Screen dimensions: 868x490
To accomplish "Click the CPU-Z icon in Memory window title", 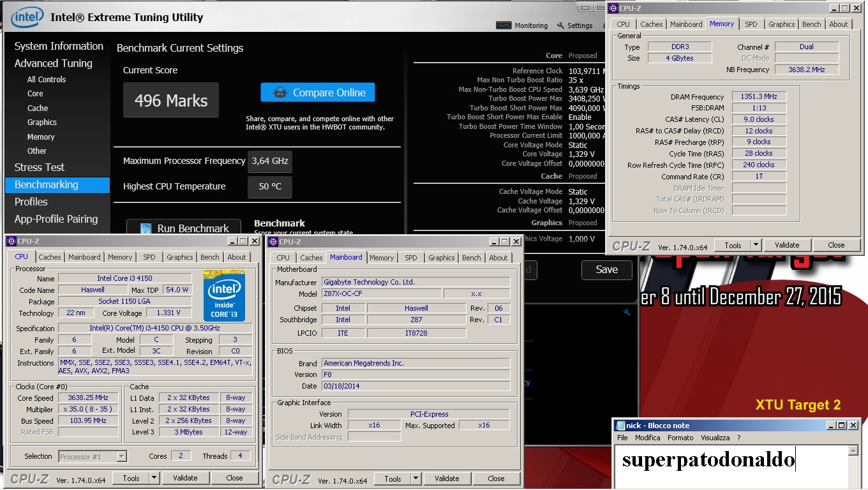I will click(x=613, y=8).
